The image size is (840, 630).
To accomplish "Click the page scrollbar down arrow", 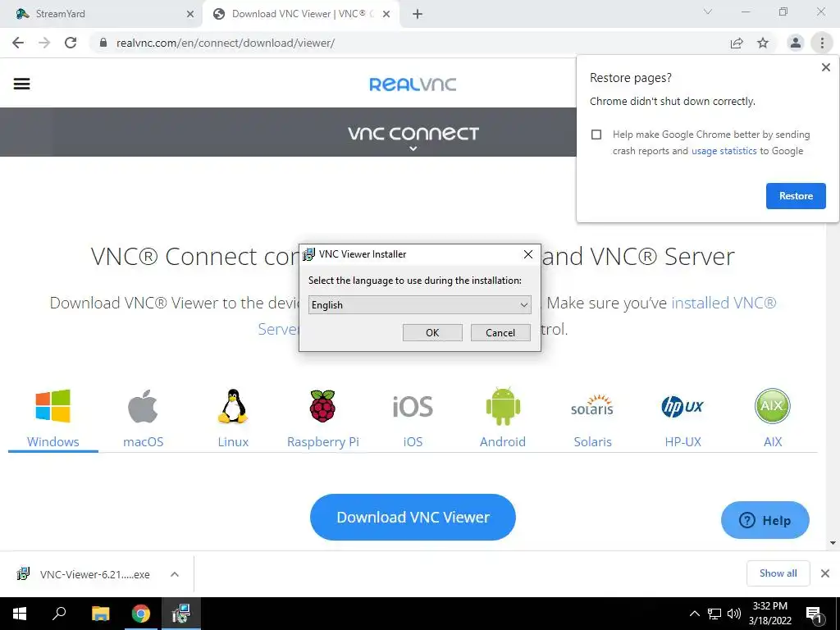I will coord(833,543).
